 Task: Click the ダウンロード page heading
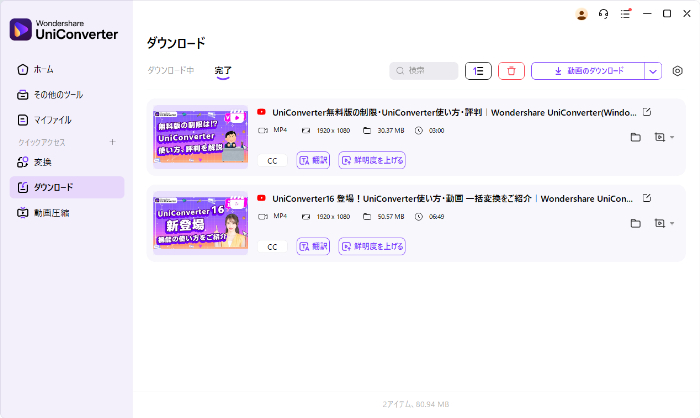(176, 43)
